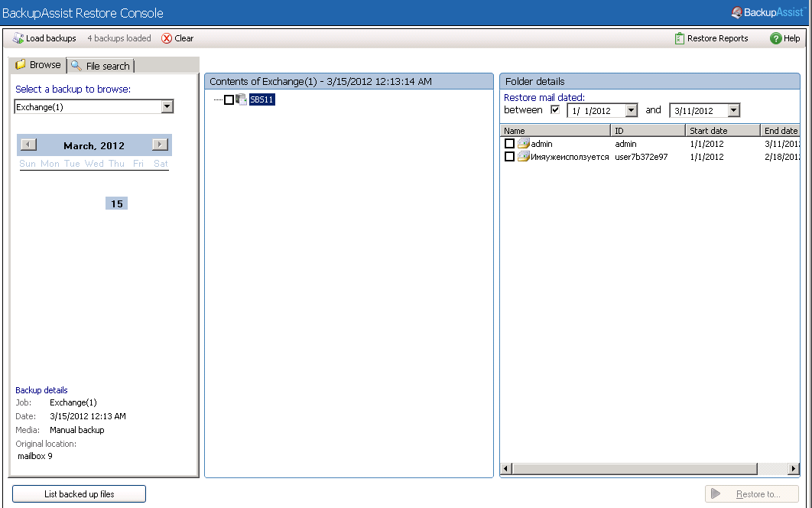Click the 'Имяужеиспользуется' mailbox name
This screenshot has height=508, width=812.
point(570,157)
